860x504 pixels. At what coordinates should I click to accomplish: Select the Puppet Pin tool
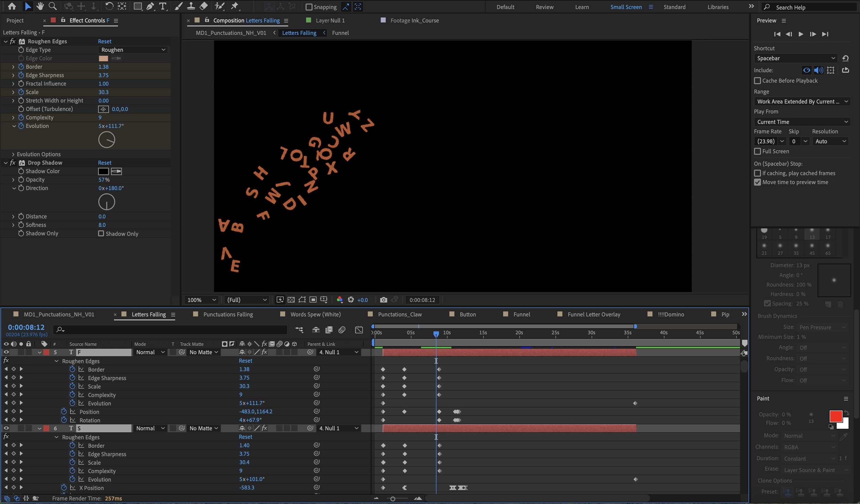click(x=235, y=6)
